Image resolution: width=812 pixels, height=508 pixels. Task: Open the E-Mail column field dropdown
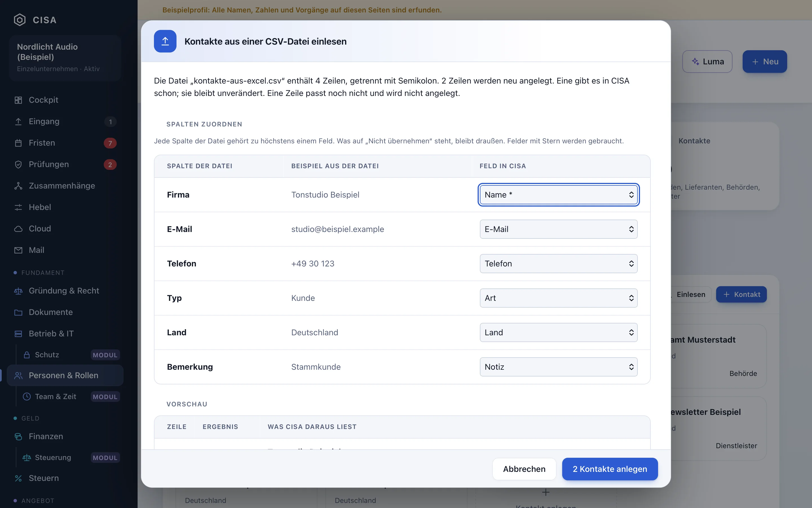[559, 229]
